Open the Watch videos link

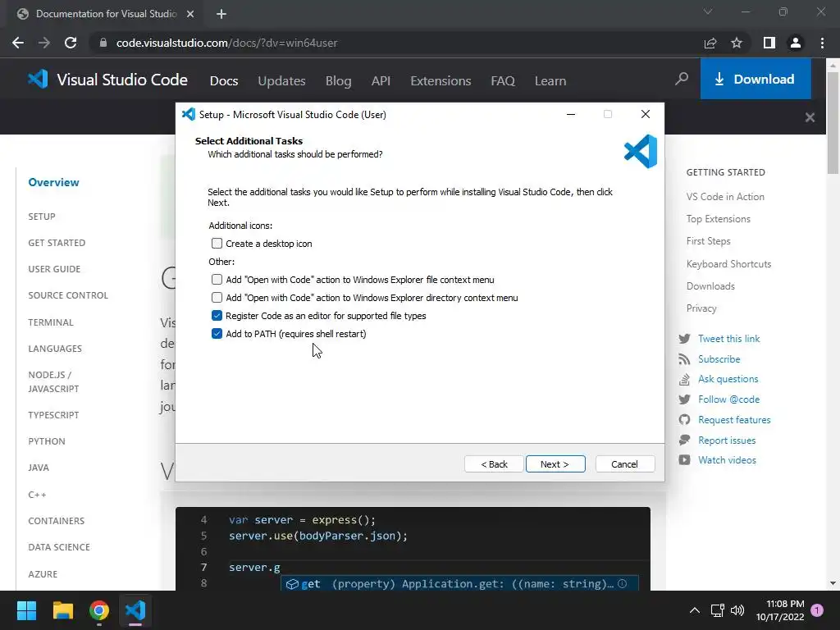click(727, 460)
